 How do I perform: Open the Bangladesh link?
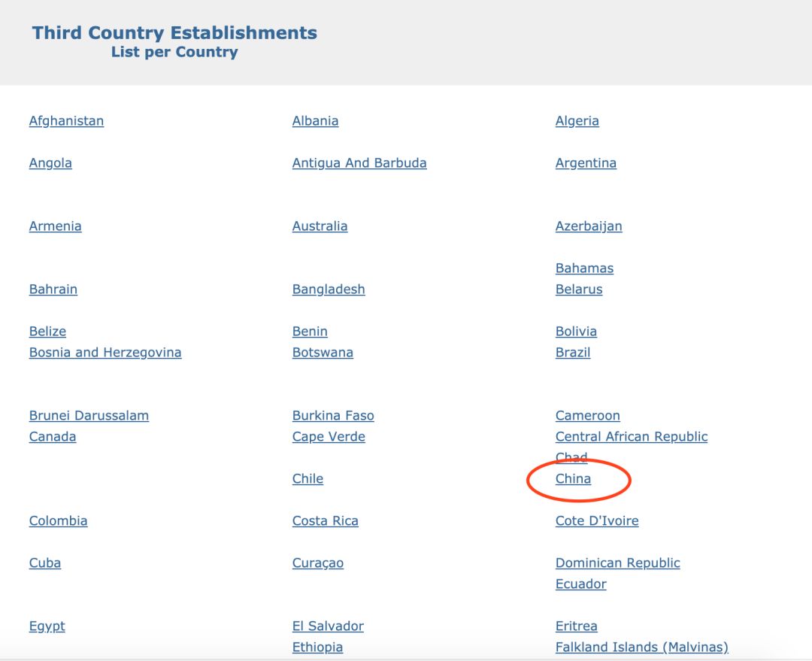point(329,290)
